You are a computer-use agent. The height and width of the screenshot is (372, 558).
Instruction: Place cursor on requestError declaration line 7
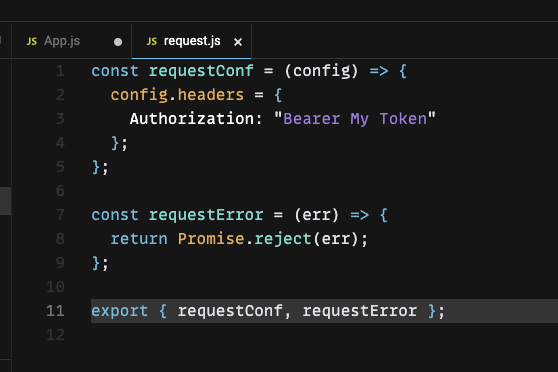tap(206, 215)
